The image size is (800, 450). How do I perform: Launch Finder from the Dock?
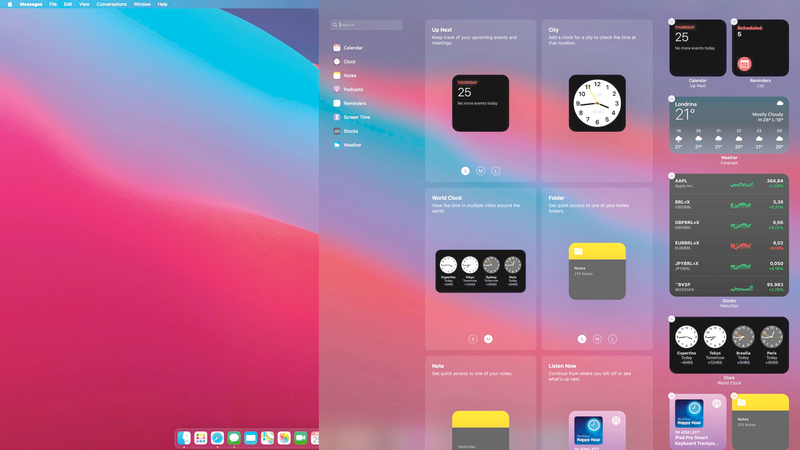(184, 438)
